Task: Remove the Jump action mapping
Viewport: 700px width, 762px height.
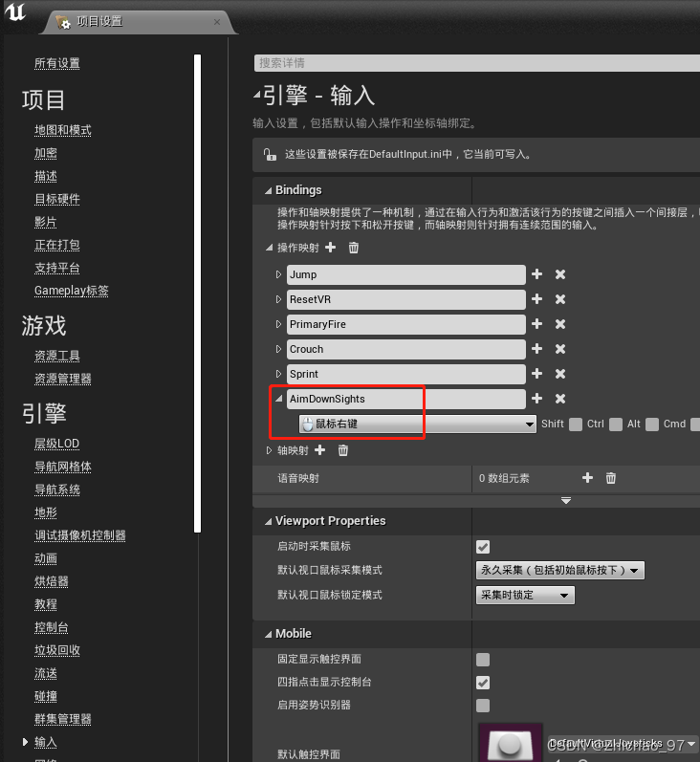Action: 560,274
